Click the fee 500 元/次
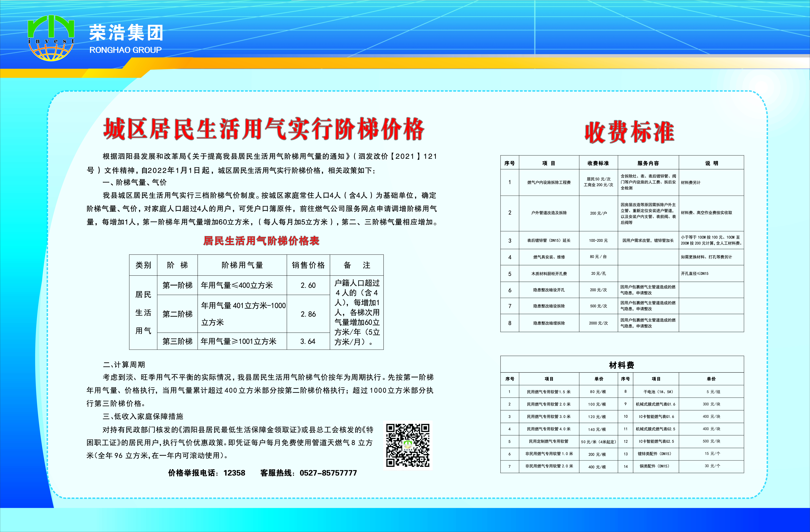This screenshot has width=810, height=532. pyautogui.click(x=598, y=306)
